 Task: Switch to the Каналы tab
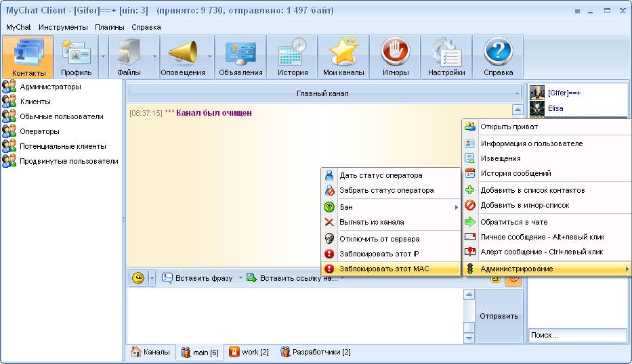(x=151, y=352)
